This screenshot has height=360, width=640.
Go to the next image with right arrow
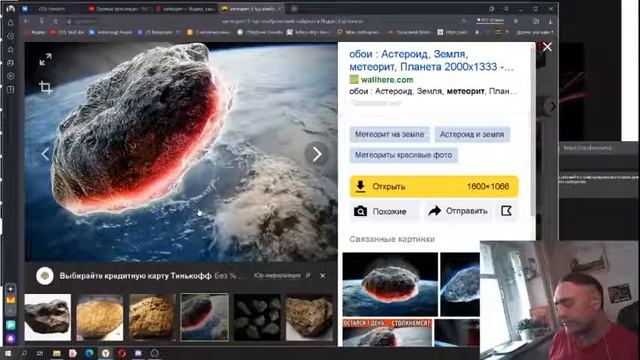click(x=317, y=154)
